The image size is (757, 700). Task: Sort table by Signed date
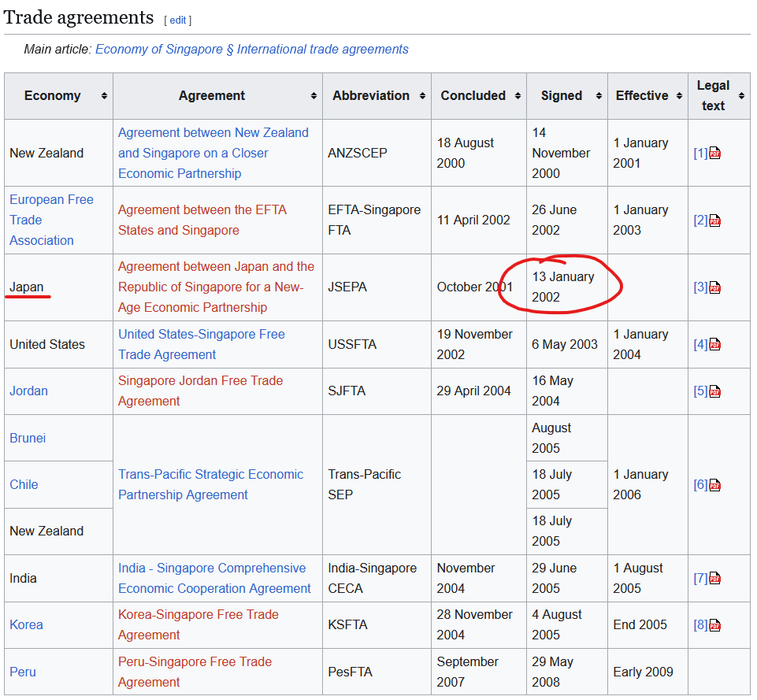(599, 96)
